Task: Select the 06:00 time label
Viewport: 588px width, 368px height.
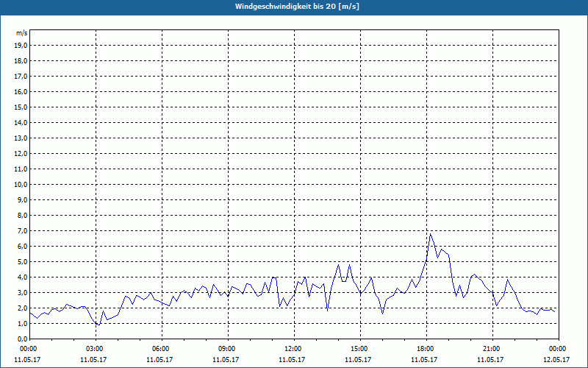Action: click(x=162, y=349)
